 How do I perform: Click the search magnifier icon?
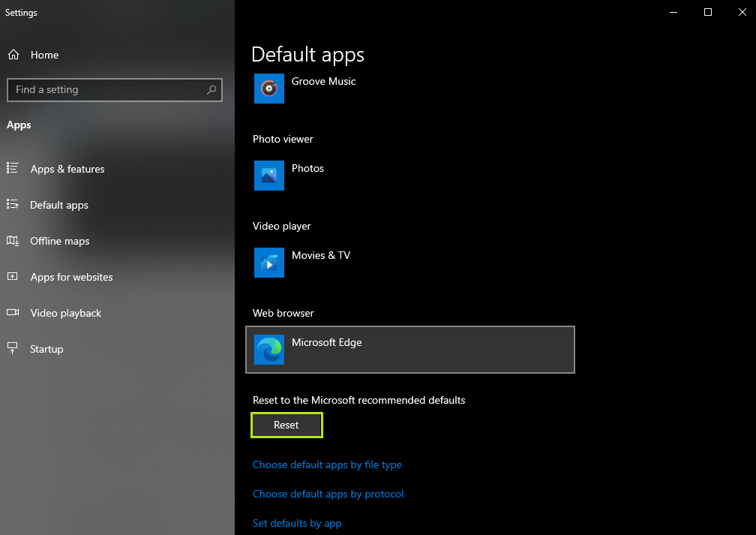coord(211,90)
